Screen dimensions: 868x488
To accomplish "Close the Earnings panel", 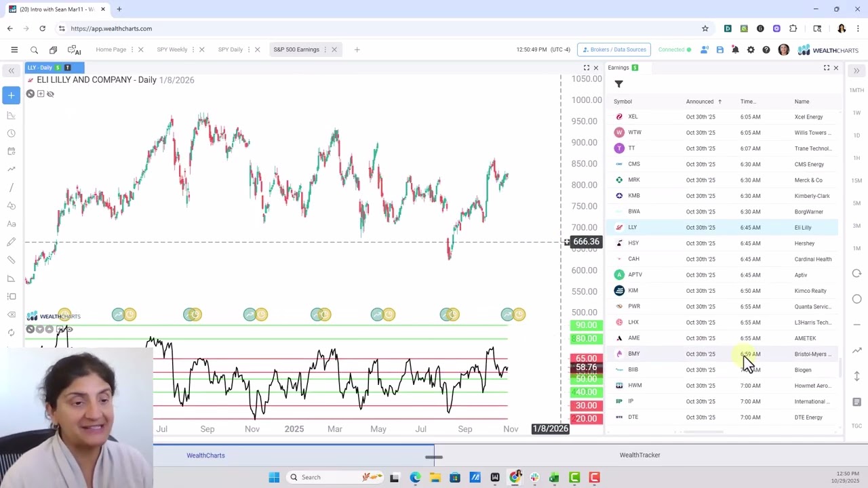I will point(836,68).
